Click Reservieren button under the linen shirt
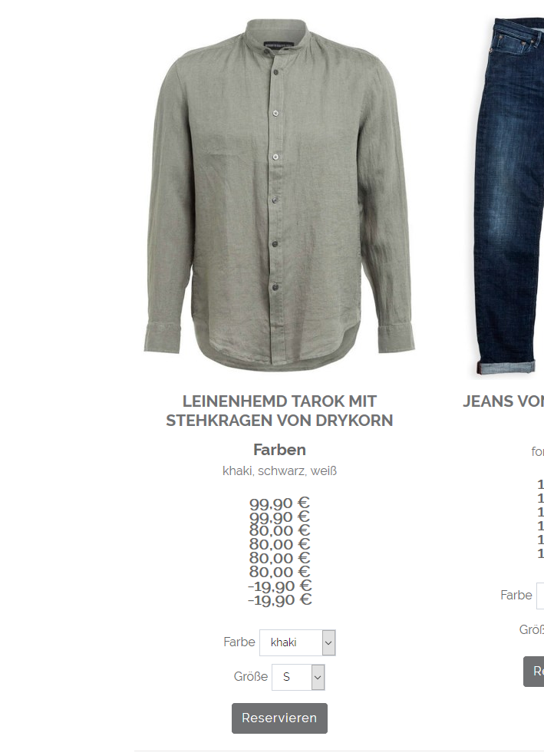Screen dimensions: 544x756 point(279,718)
